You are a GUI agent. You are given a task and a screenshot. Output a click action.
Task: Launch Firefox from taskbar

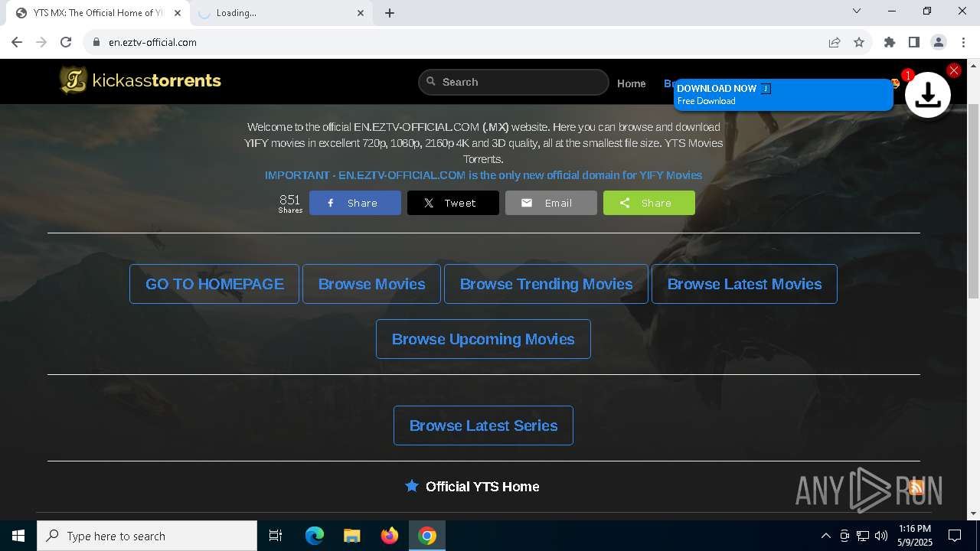click(389, 536)
